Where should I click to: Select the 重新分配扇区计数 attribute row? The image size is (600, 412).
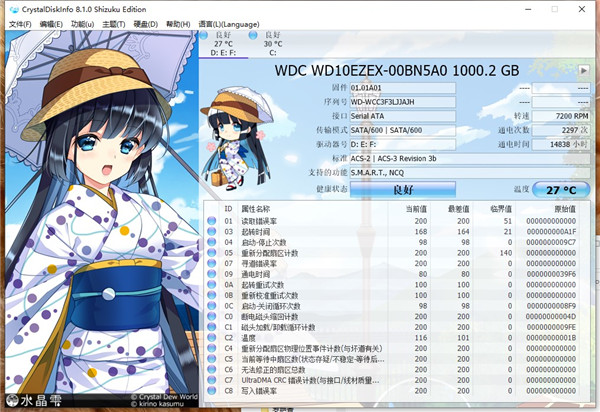click(392, 253)
